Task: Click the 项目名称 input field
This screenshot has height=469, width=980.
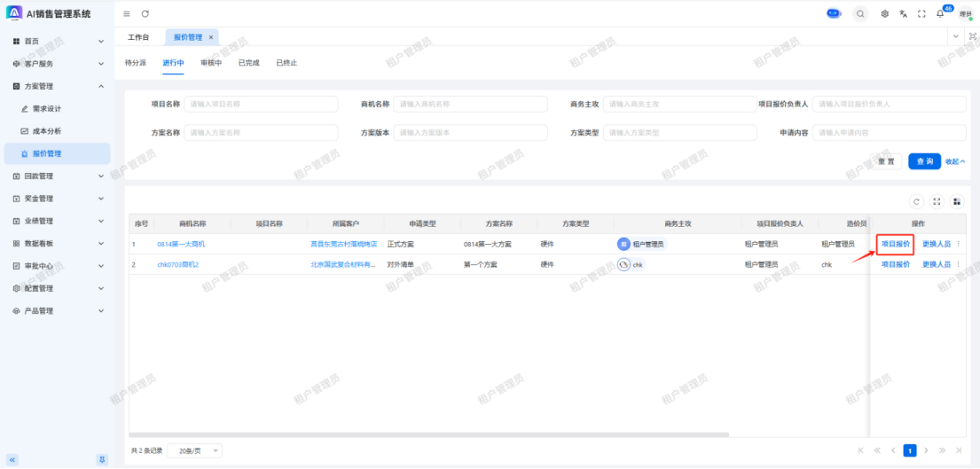Action: (261, 104)
